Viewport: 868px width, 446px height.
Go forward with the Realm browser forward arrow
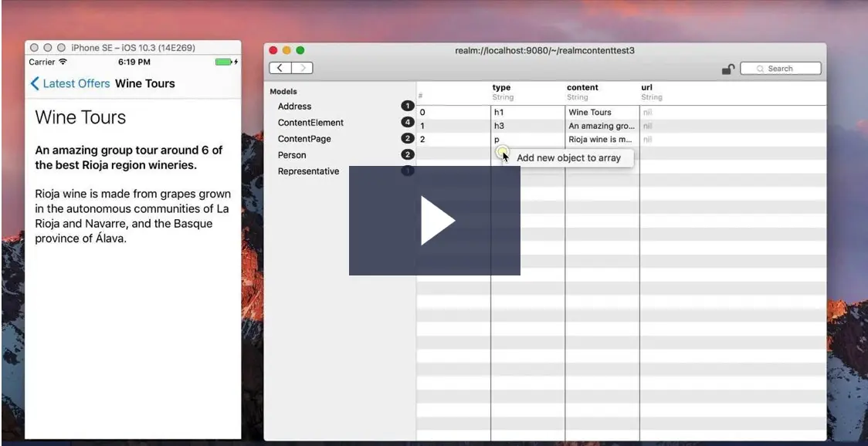302,68
